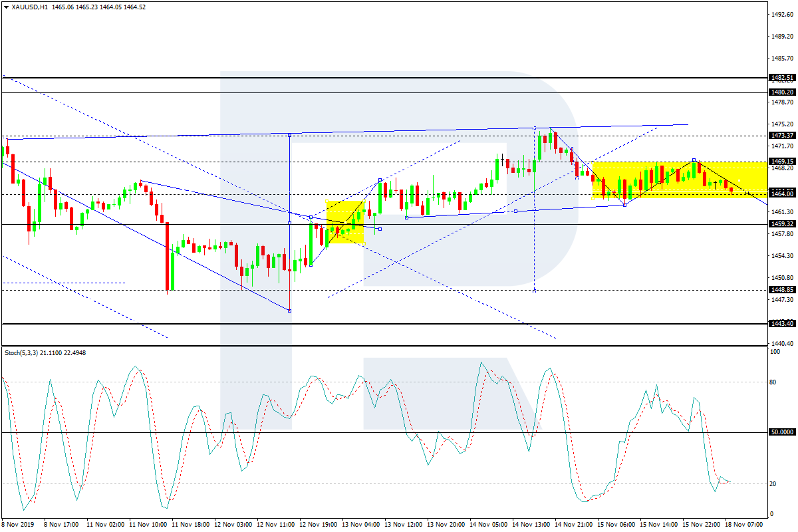Select the 1443.40 bottom level price tag
798x532 pixels.
pyautogui.click(x=781, y=323)
